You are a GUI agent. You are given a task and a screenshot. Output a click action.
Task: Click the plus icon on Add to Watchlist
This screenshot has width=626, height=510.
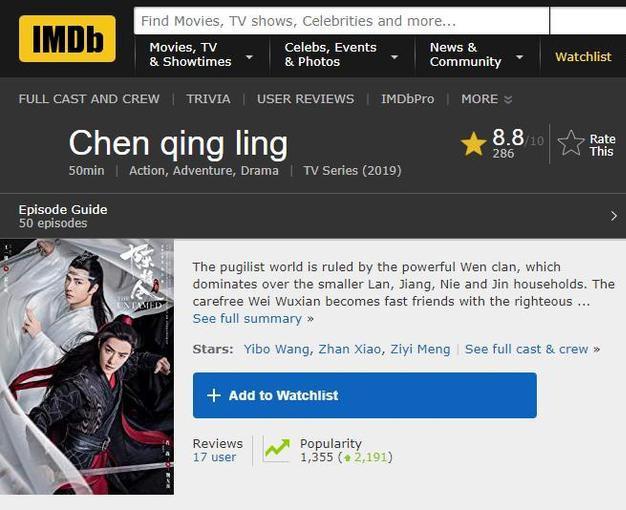point(214,395)
